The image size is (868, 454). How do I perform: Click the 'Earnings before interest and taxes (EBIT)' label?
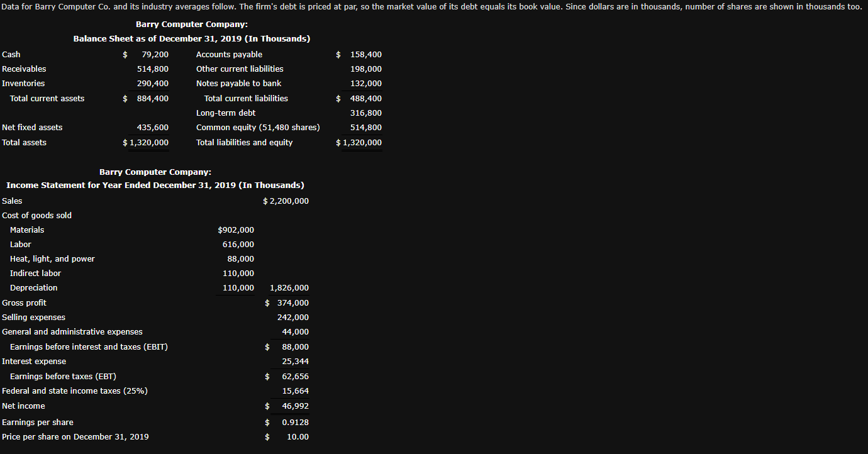[89, 347]
